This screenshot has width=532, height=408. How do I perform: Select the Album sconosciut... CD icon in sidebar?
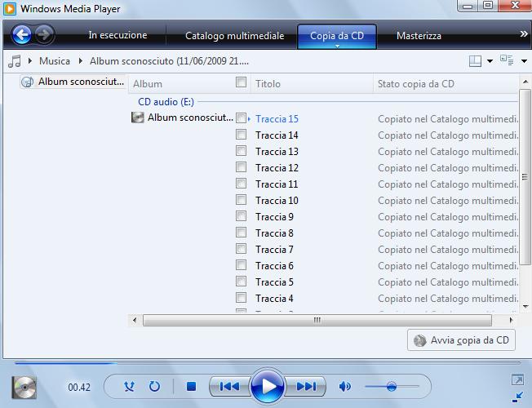point(27,82)
